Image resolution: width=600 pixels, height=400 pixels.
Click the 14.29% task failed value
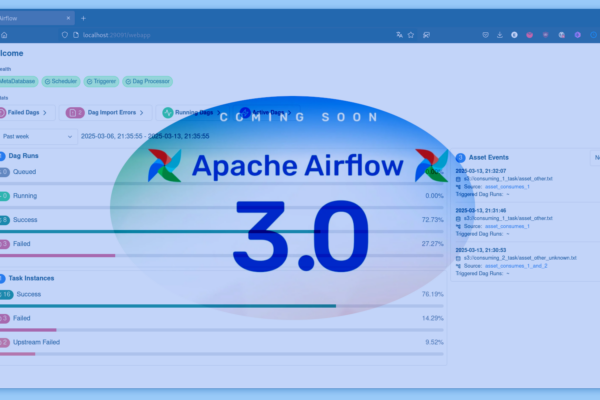point(432,318)
